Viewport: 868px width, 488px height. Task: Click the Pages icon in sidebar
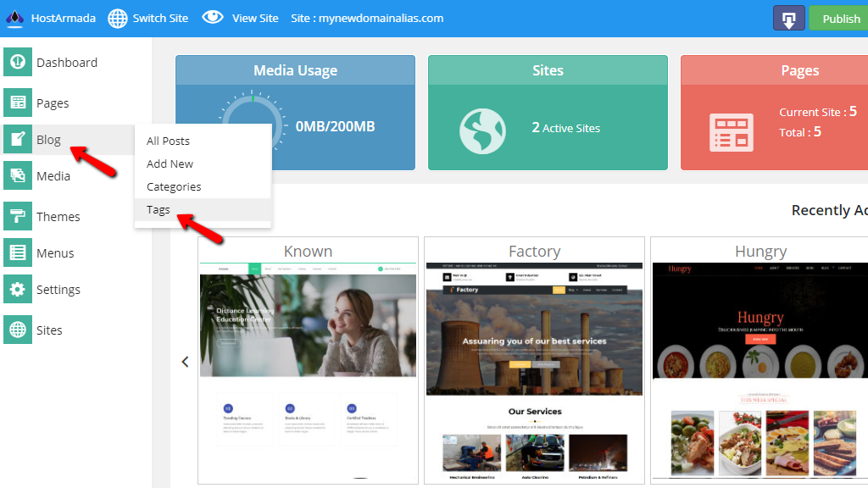(x=18, y=103)
